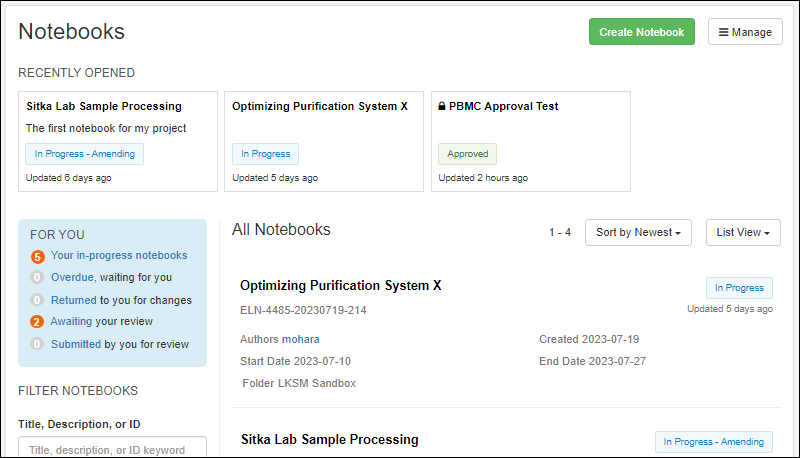Screen dimensions: 800x458
Task: Click the lock icon on PBMC Approval Test
Action: coord(442,106)
